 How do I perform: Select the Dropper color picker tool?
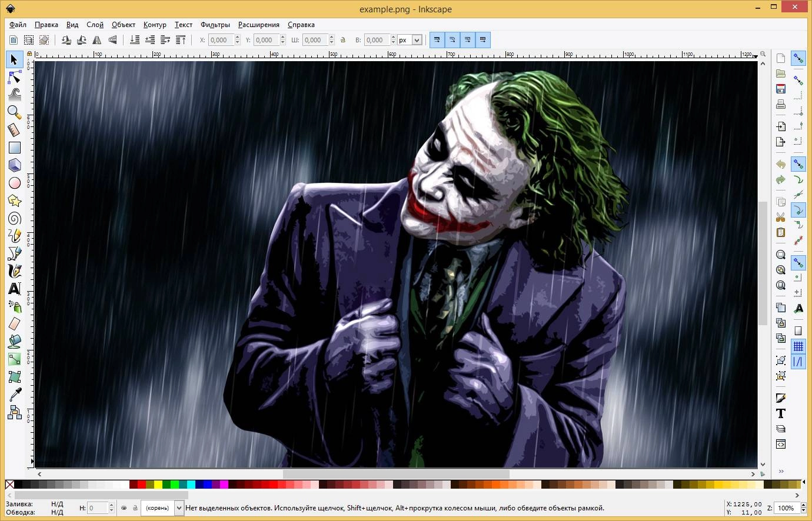point(14,395)
